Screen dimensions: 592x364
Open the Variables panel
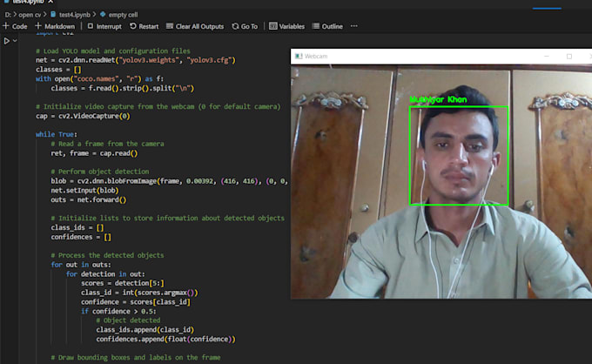click(x=287, y=26)
